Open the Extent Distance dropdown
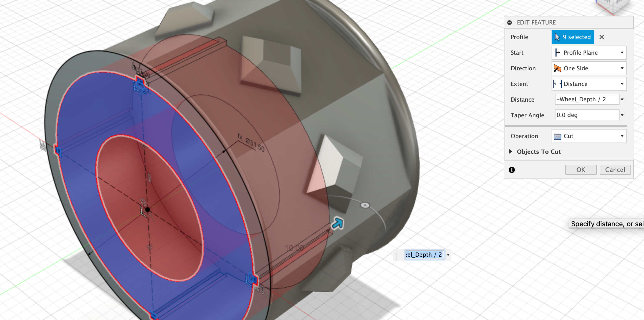Viewport: 644px width, 320px height. [589, 84]
